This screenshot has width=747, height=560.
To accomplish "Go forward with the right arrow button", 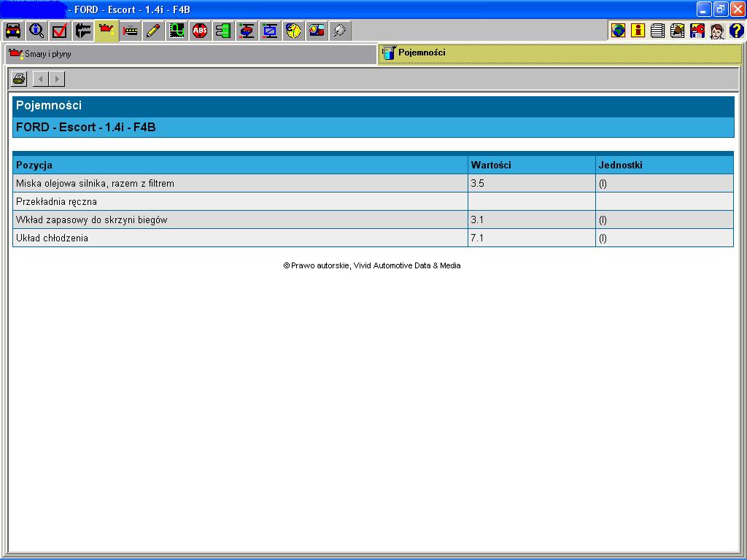I will click(x=57, y=79).
